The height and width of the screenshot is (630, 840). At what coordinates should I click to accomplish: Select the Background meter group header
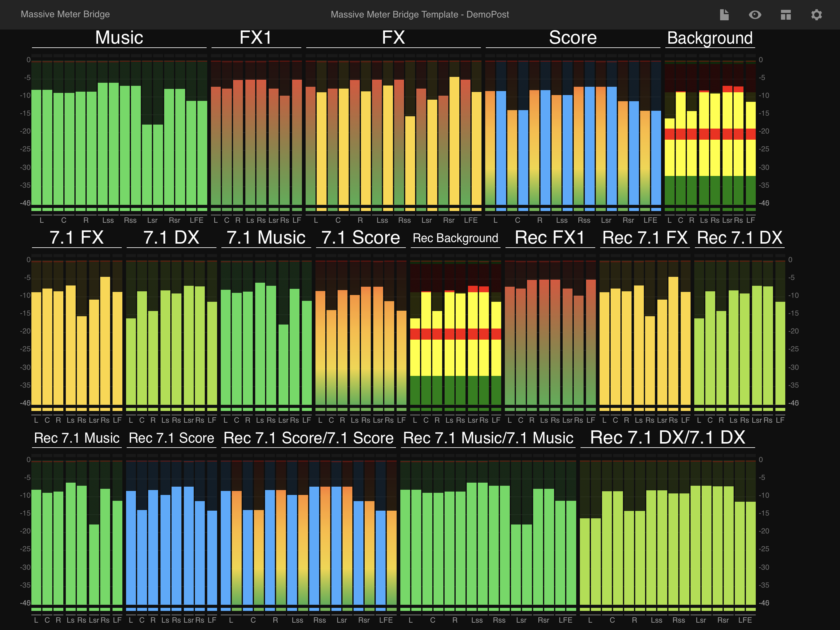point(710,38)
